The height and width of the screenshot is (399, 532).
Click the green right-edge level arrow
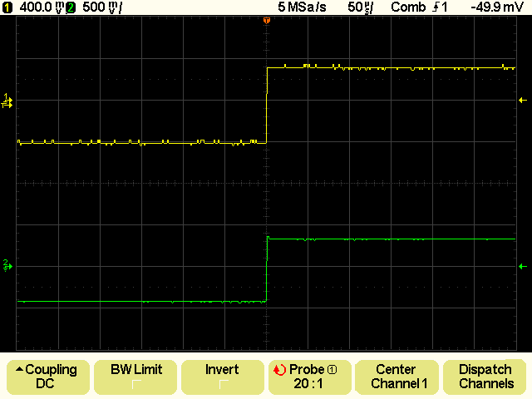[x=523, y=266]
